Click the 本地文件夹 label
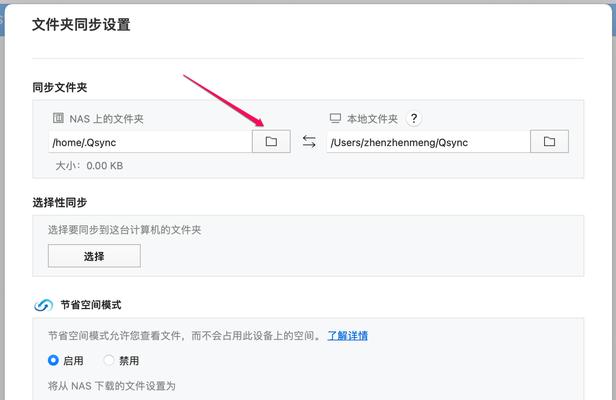Viewport: 616px width, 400px height. [x=372, y=119]
